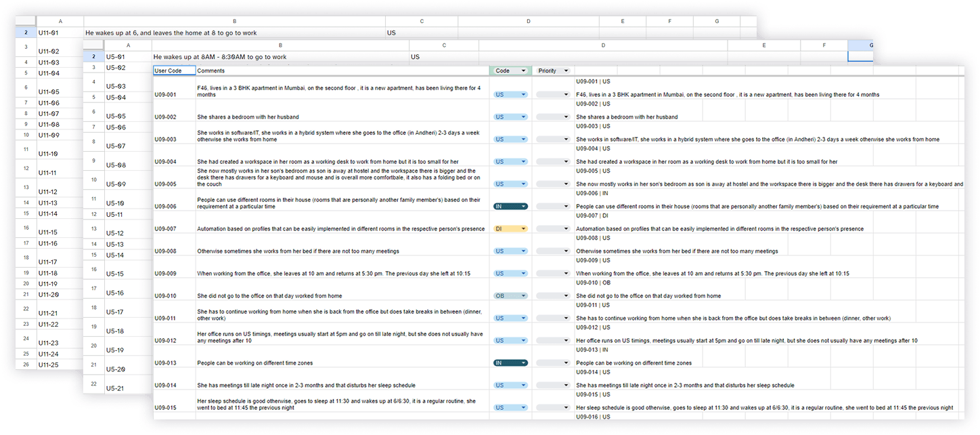Viewport: 980px width, 435px height.
Task: Select the U09-008 user code cell
Action: tap(175, 244)
